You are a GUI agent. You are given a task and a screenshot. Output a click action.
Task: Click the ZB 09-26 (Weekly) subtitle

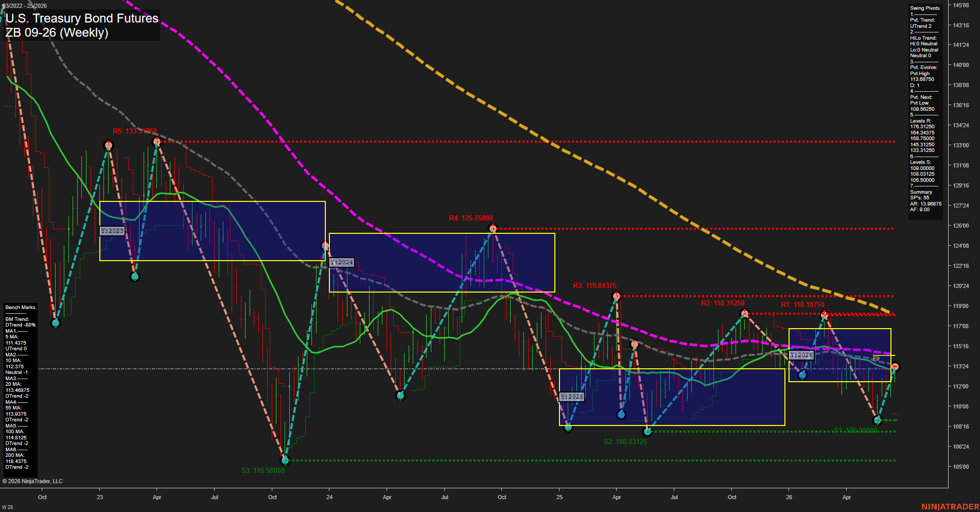(x=57, y=32)
